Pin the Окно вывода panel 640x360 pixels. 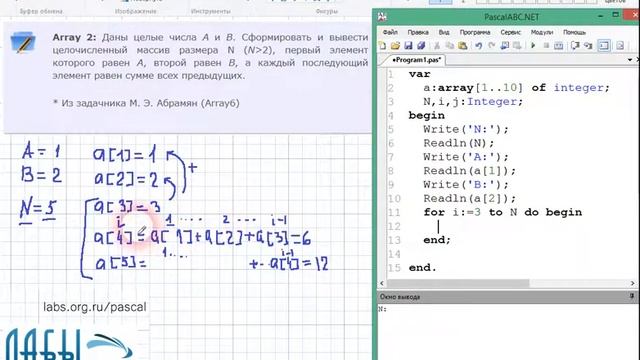[x=632, y=297]
